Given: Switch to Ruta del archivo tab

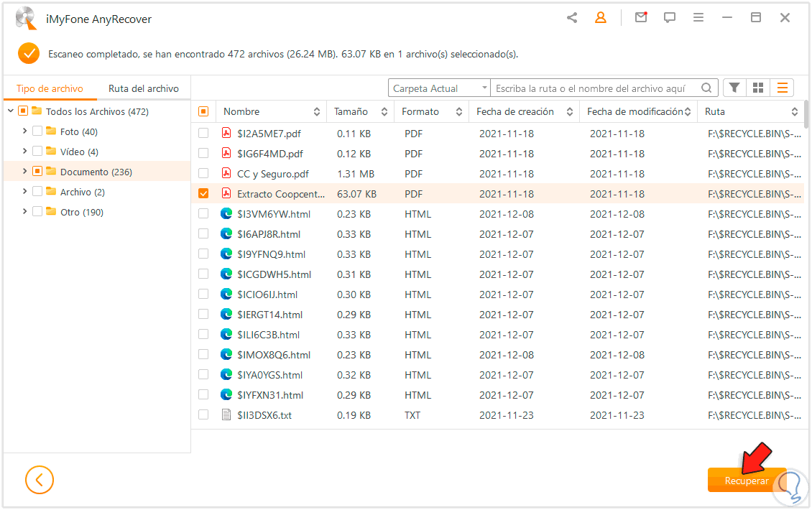Looking at the screenshot, I should coord(144,88).
